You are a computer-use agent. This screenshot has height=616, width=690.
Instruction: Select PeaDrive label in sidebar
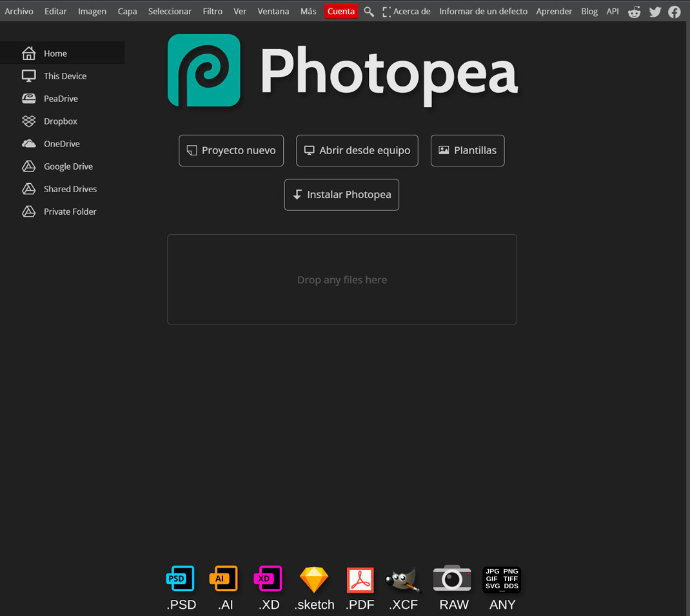[x=61, y=99]
